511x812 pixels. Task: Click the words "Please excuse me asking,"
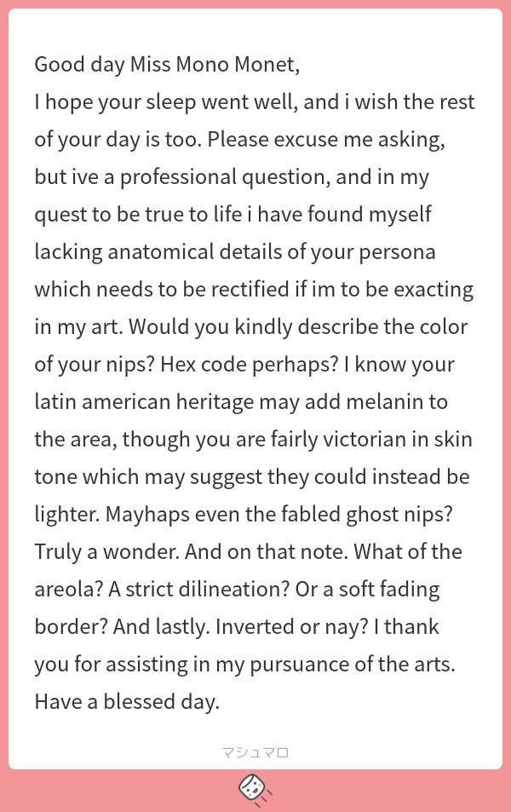pyautogui.click(x=326, y=140)
